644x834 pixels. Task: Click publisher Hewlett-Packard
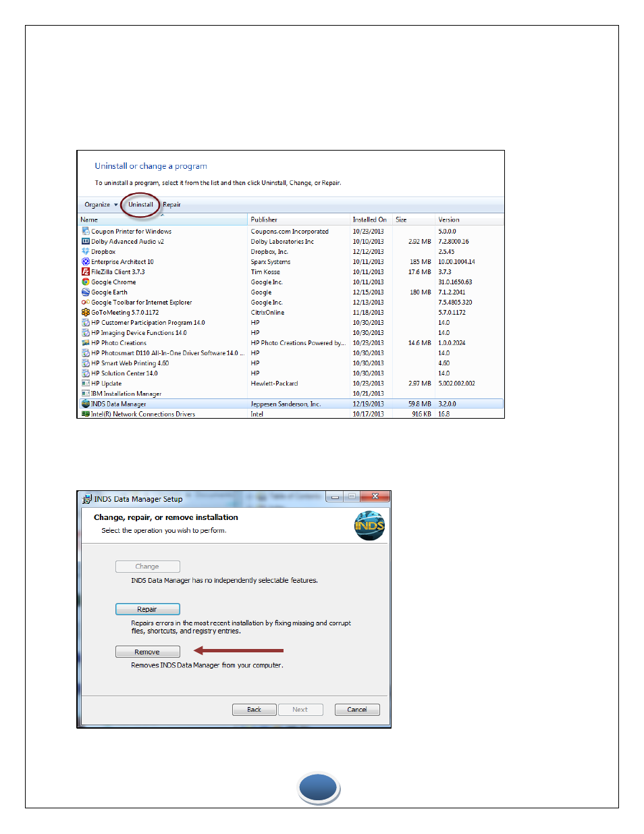point(274,384)
